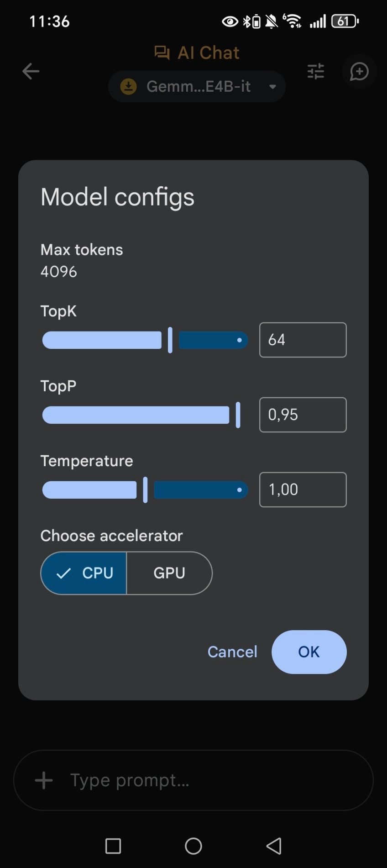Expand the Gemm...E4B-it model dropdown
Viewport: 387px width, 868px height.
198,86
